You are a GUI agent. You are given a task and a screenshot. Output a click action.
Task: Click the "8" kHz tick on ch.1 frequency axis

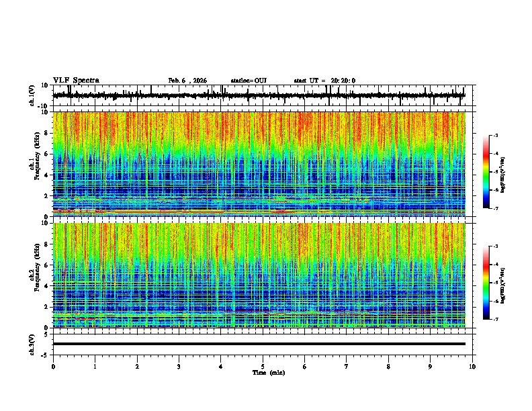(x=46, y=133)
